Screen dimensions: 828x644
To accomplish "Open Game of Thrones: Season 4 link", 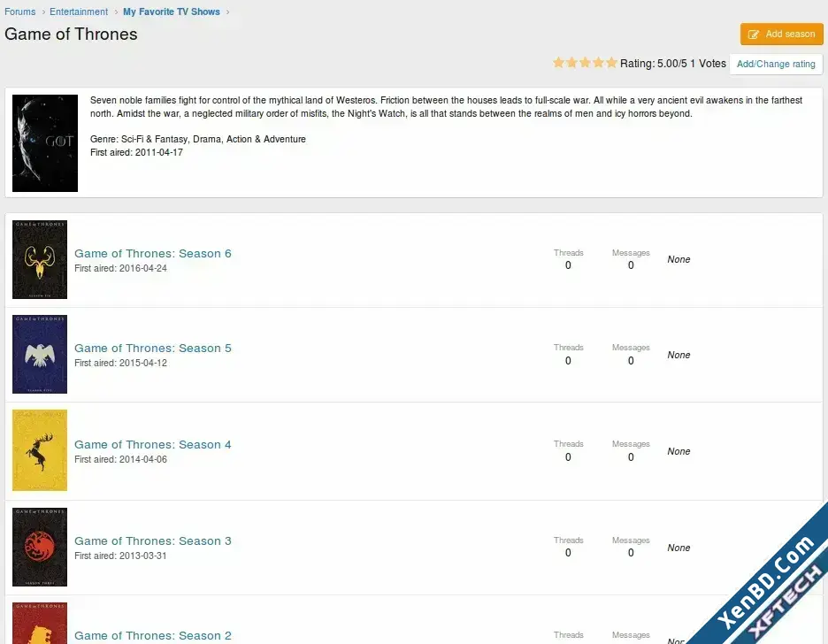I will 153,444.
